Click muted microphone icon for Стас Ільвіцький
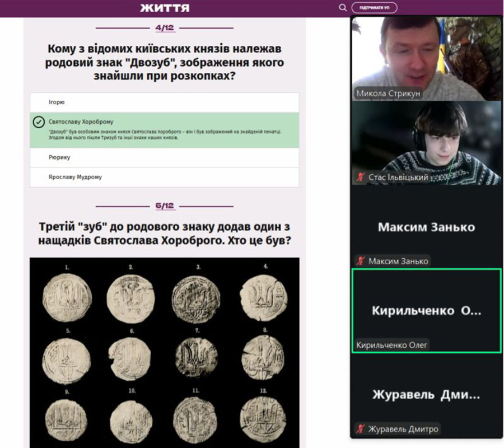 point(361,178)
